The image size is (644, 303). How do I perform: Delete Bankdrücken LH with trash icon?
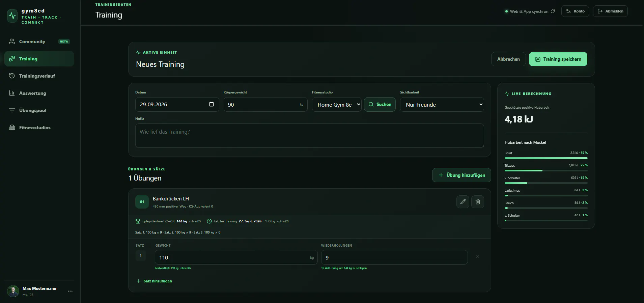(x=478, y=202)
